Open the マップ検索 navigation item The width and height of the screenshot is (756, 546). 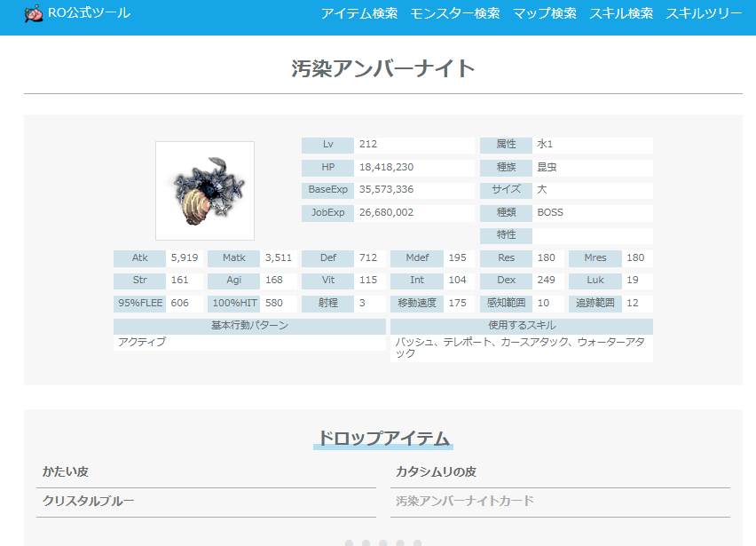(545, 13)
